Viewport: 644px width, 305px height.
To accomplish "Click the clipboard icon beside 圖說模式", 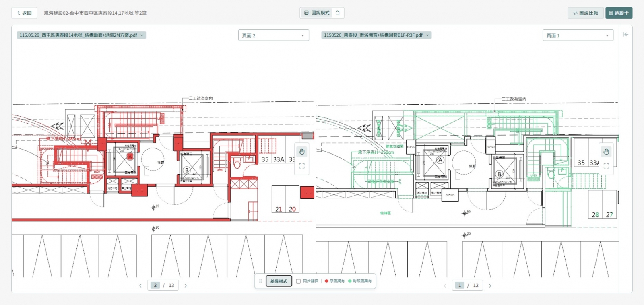I will (338, 13).
